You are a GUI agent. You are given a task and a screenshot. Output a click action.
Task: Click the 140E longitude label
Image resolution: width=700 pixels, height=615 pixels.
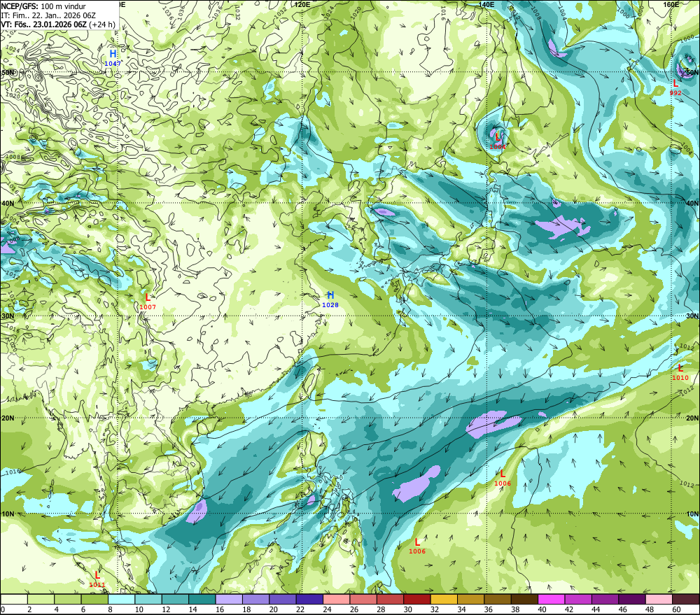486,4
